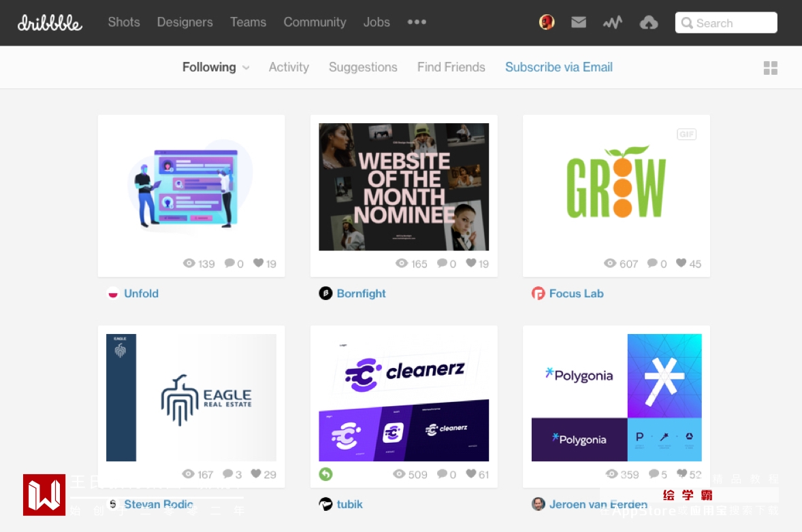The image size is (802, 532).
Task: Click Subscribe via Email link
Action: 559,67
